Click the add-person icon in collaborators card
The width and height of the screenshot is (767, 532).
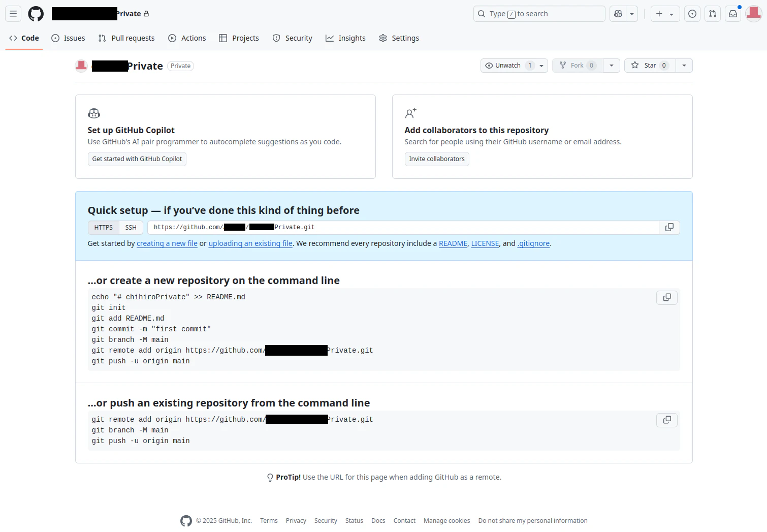410,113
